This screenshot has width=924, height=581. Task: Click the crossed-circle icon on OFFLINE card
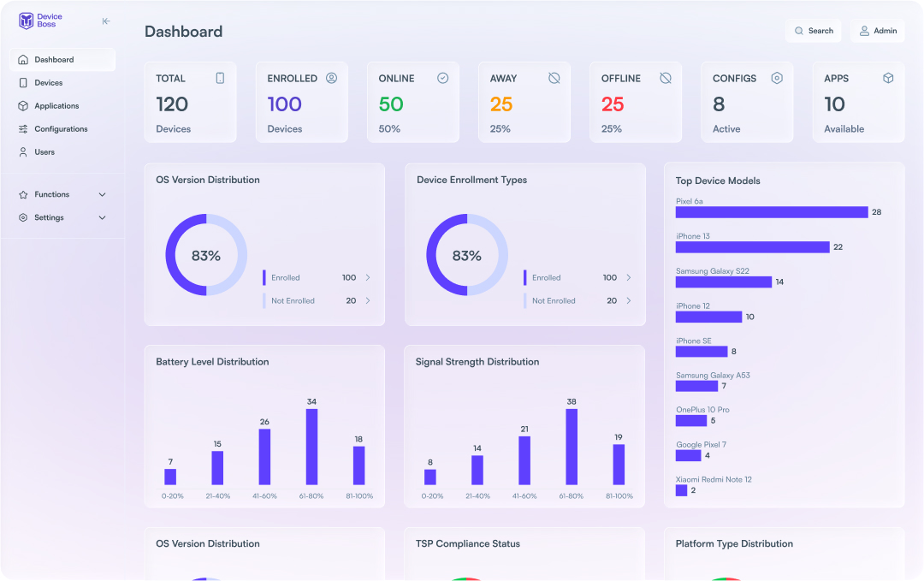(666, 78)
